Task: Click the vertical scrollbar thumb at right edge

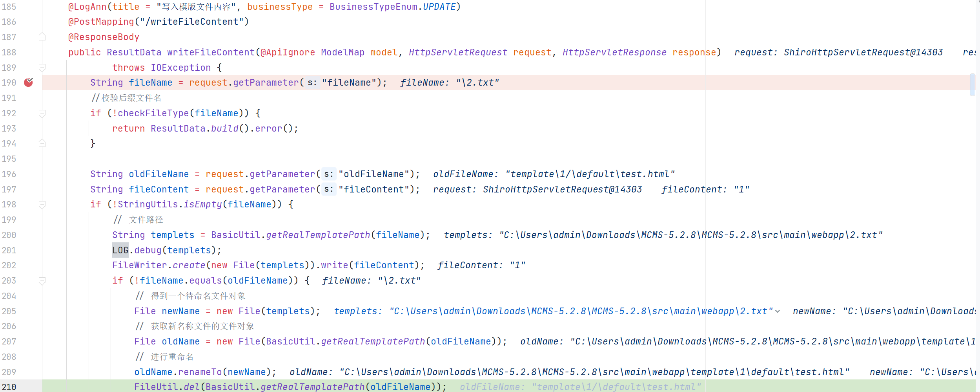Action: tap(972, 84)
